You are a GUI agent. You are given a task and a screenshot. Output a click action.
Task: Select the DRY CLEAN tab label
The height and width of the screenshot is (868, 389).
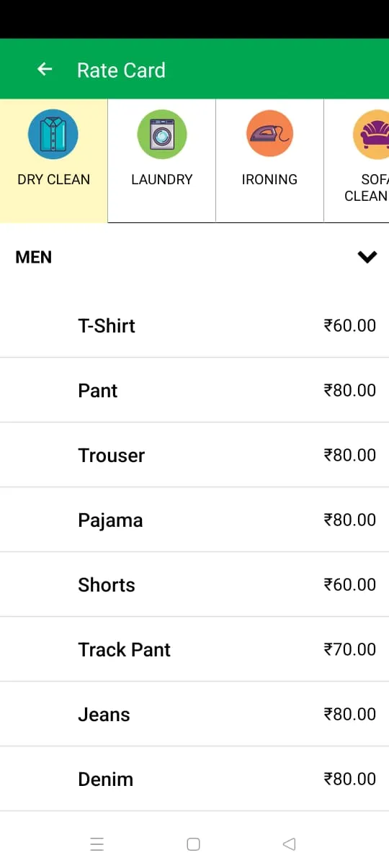(54, 179)
